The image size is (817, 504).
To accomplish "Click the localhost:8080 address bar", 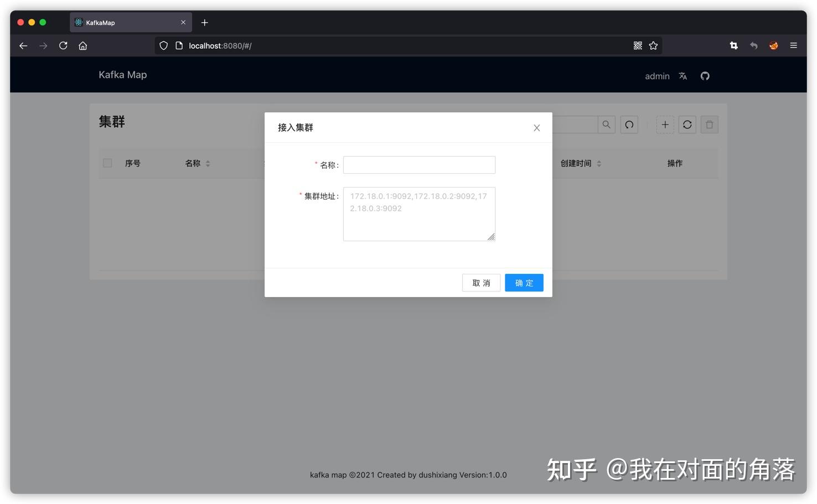I will coord(408,46).
